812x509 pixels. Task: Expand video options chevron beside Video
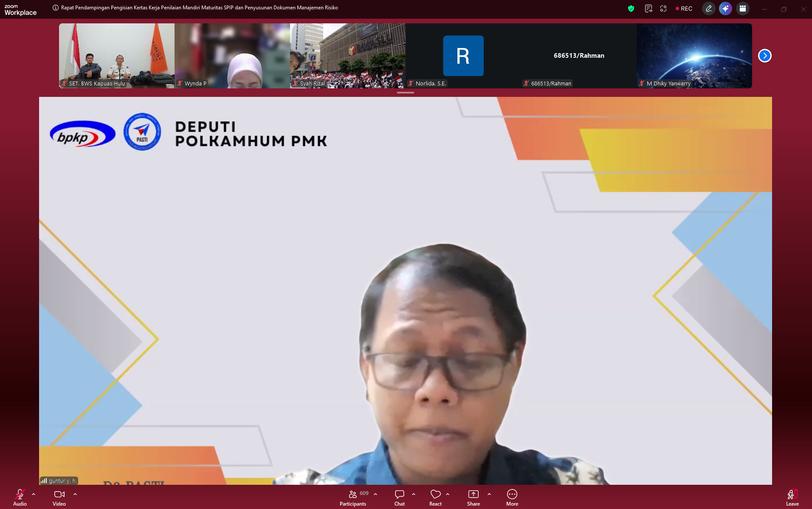(x=75, y=494)
